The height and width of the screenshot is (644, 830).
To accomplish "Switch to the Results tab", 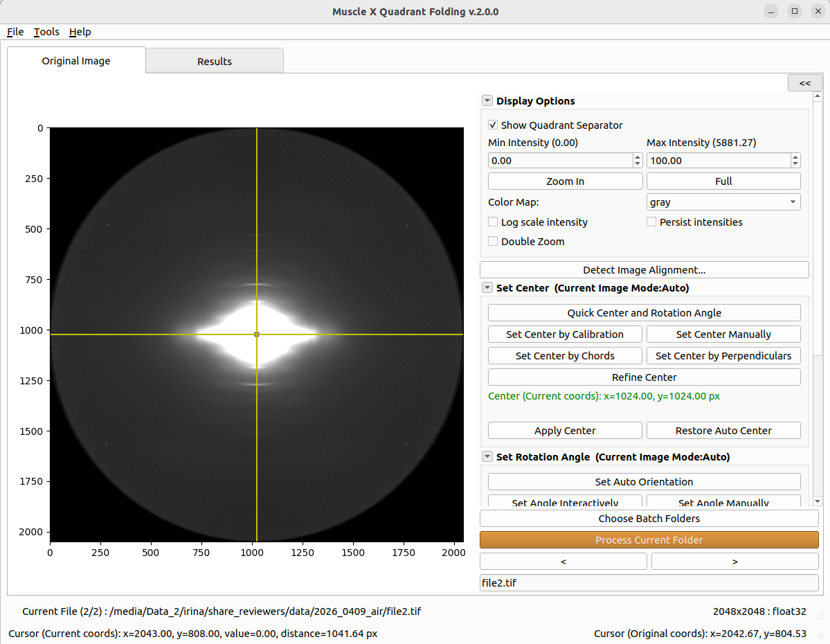I will point(215,62).
